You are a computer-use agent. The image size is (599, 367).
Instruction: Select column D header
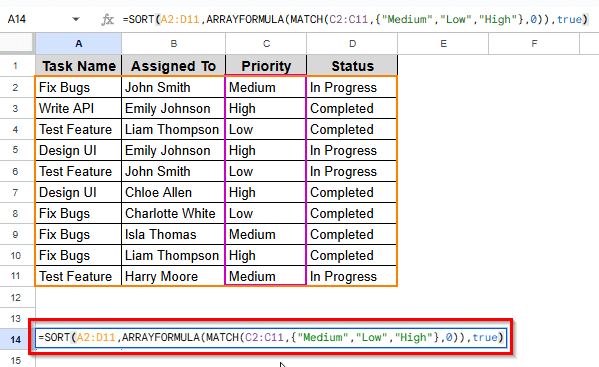(352, 44)
